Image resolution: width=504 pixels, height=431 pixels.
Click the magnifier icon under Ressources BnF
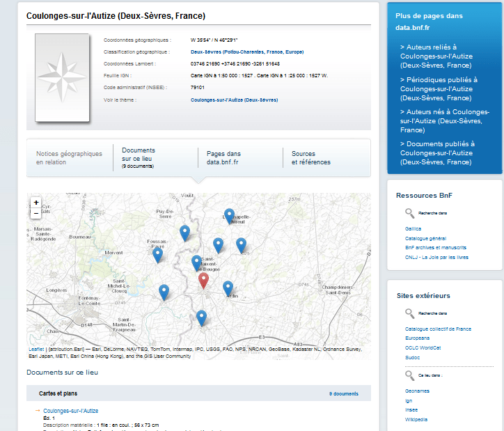click(409, 212)
